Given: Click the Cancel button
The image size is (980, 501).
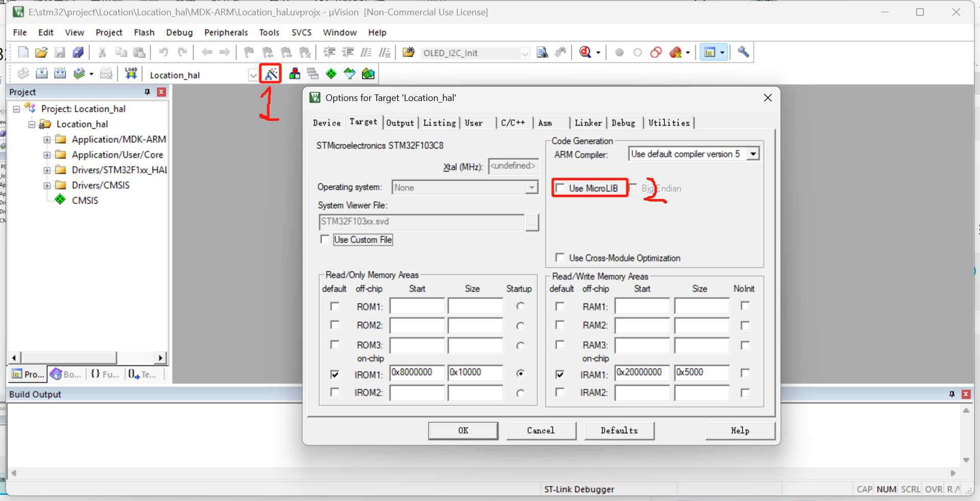Looking at the screenshot, I should 541,431.
